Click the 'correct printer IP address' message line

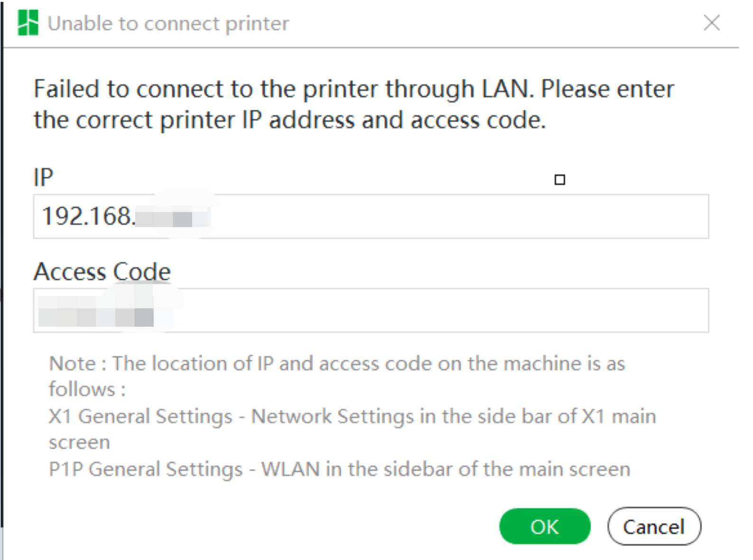tap(290, 120)
